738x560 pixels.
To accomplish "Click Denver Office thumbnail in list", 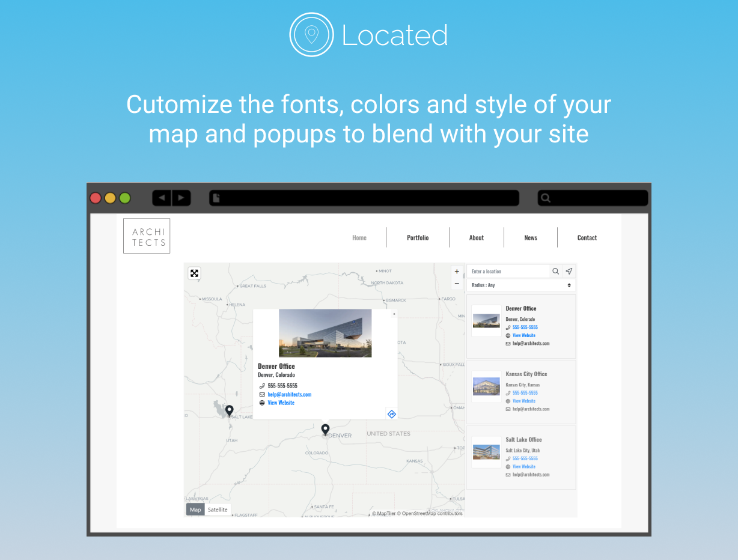I will pos(486,321).
